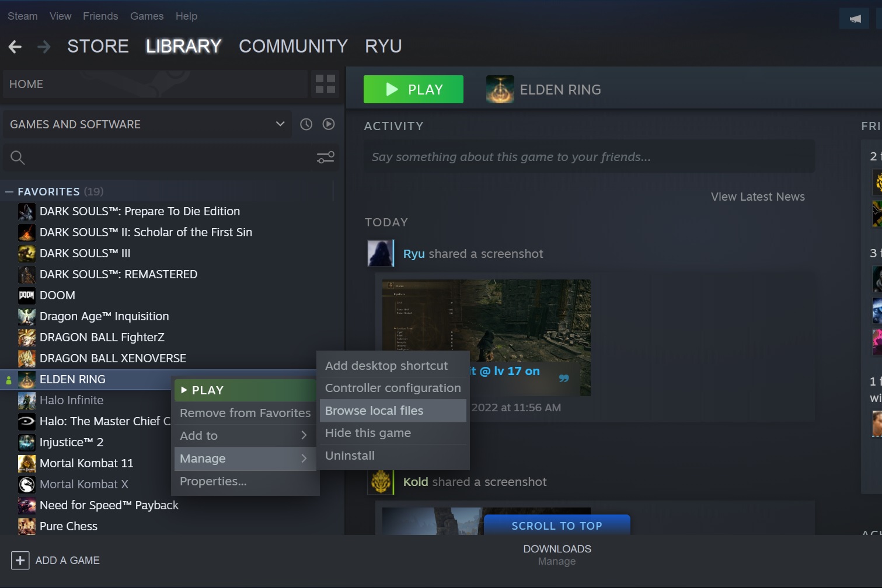This screenshot has height=588, width=882.
Task: Open Ryu's shared Elden Ring screenshot
Action: (x=486, y=338)
